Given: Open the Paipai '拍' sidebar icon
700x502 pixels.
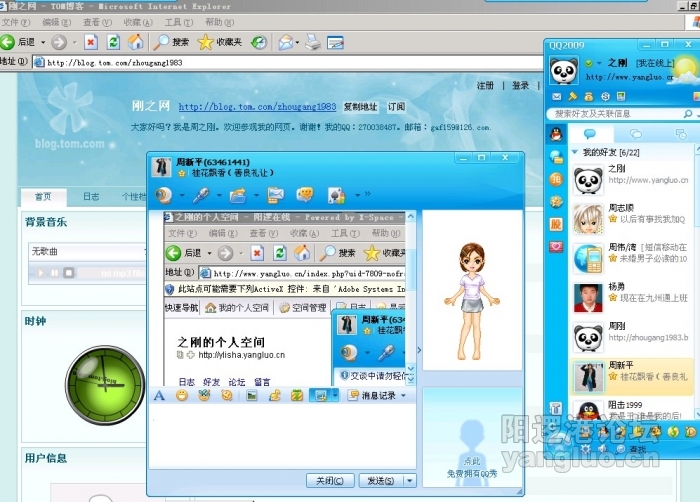Looking at the screenshot, I should click(x=556, y=180).
